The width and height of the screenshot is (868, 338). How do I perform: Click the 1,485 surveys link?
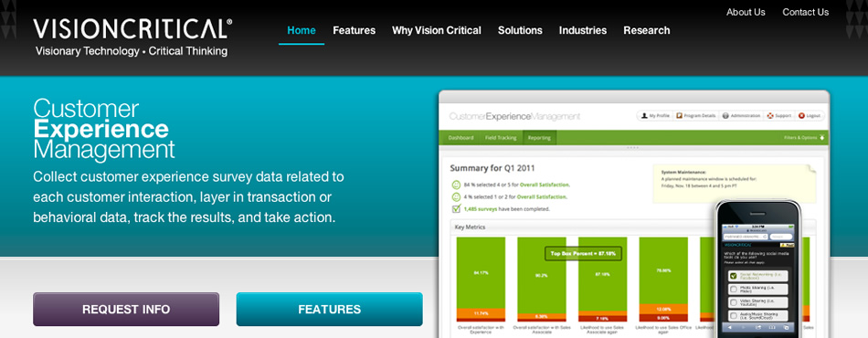tap(480, 209)
